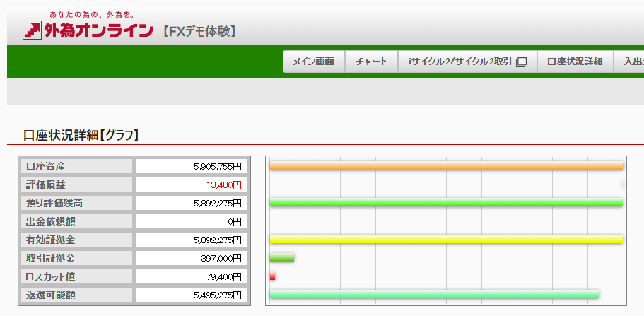
Task: Click the green 預り評価残高 bar in graph
Action: [x=445, y=203]
